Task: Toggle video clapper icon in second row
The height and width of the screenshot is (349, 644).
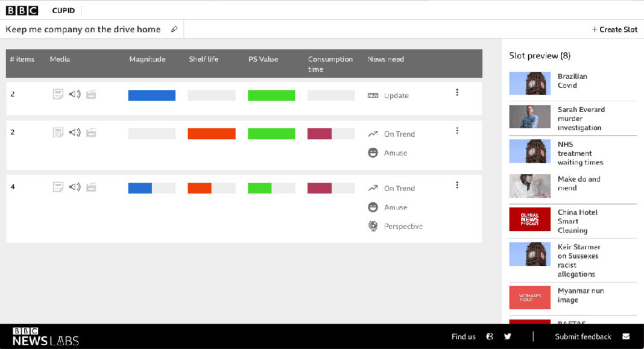Action: pyautogui.click(x=91, y=133)
